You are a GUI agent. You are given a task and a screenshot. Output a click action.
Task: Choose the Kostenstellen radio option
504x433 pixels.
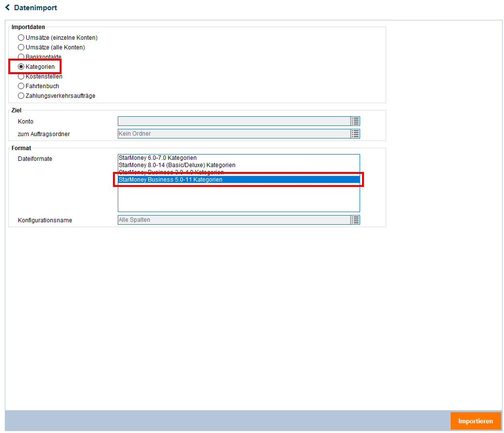(x=21, y=77)
